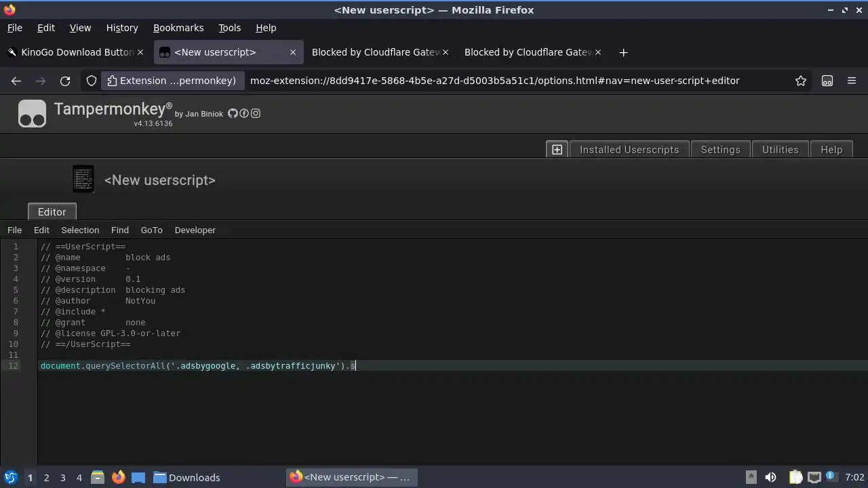The height and width of the screenshot is (488, 868).
Task: Open Downloads folder window in taskbar
Action: pyautogui.click(x=186, y=477)
